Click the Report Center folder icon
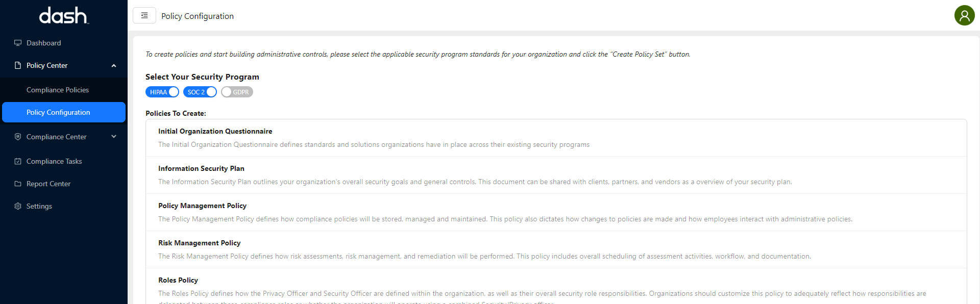Image resolution: width=980 pixels, height=304 pixels. click(x=18, y=184)
